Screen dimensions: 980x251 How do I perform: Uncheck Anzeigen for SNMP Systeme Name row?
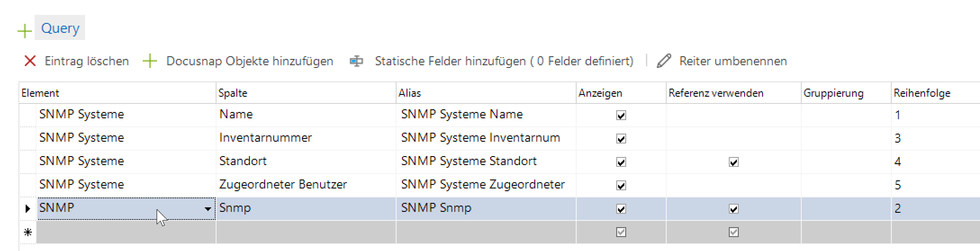(x=621, y=115)
